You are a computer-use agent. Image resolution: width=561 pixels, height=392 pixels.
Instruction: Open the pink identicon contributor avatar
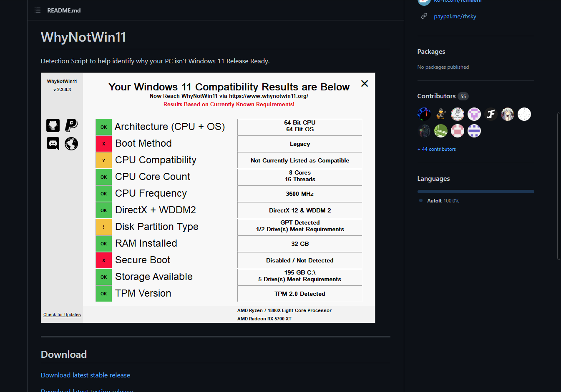(458, 131)
